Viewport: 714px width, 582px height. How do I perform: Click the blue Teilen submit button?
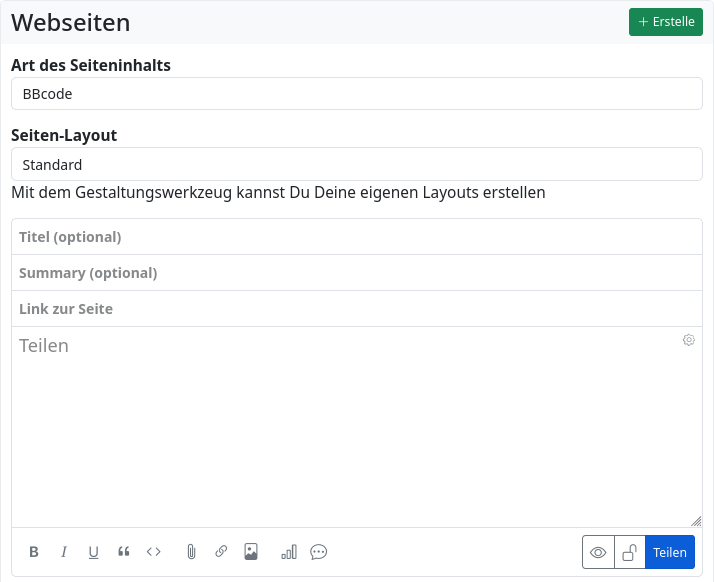pos(670,552)
